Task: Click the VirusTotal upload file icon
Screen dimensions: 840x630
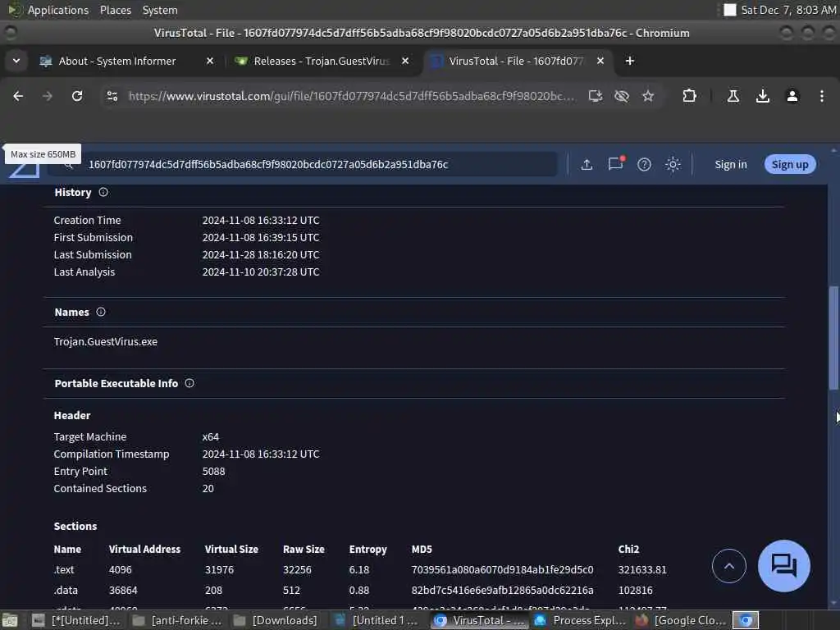Action: click(x=587, y=164)
